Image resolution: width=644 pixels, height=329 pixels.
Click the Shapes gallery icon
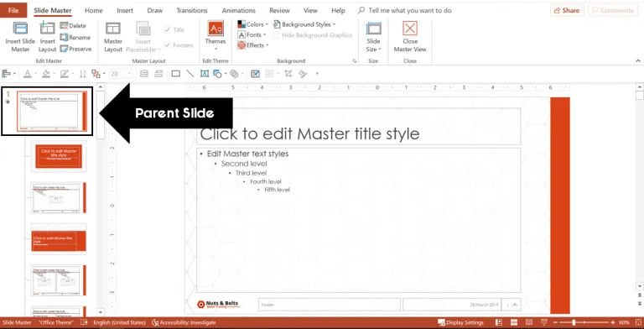pos(217,74)
